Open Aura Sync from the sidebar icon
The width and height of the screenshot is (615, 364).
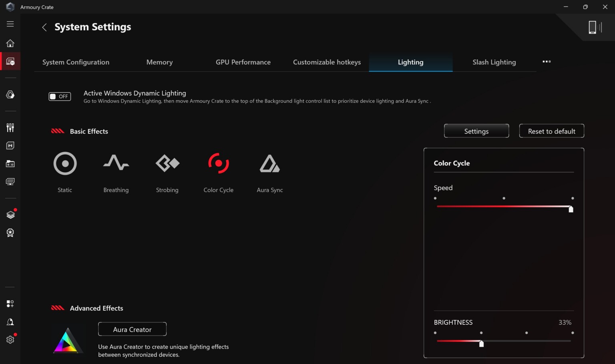[x=10, y=95]
